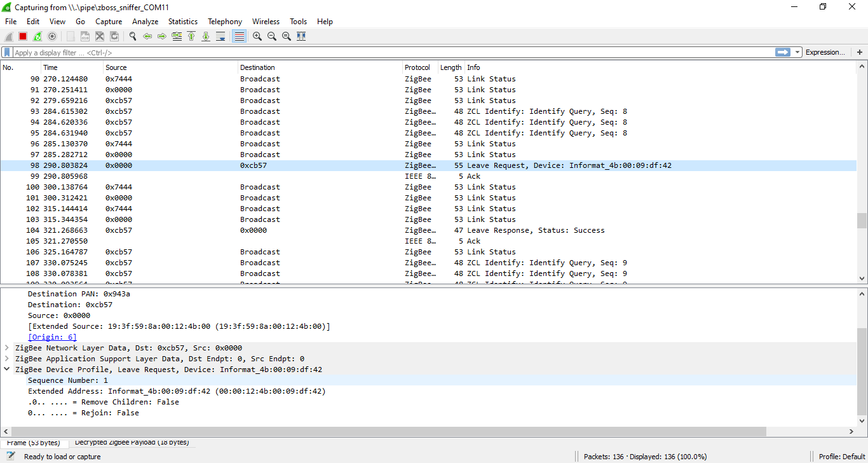Enable the go-back navigation arrow

[147, 36]
